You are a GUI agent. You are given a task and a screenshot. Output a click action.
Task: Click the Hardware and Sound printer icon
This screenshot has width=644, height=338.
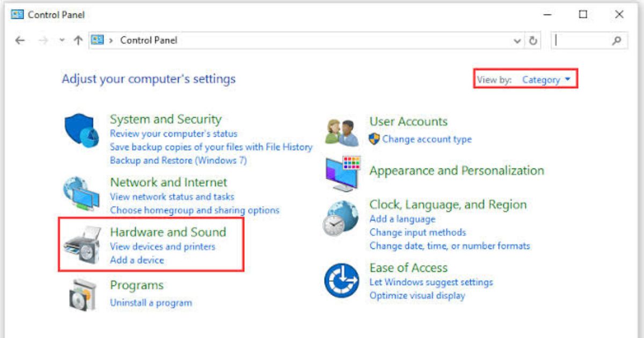82,245
